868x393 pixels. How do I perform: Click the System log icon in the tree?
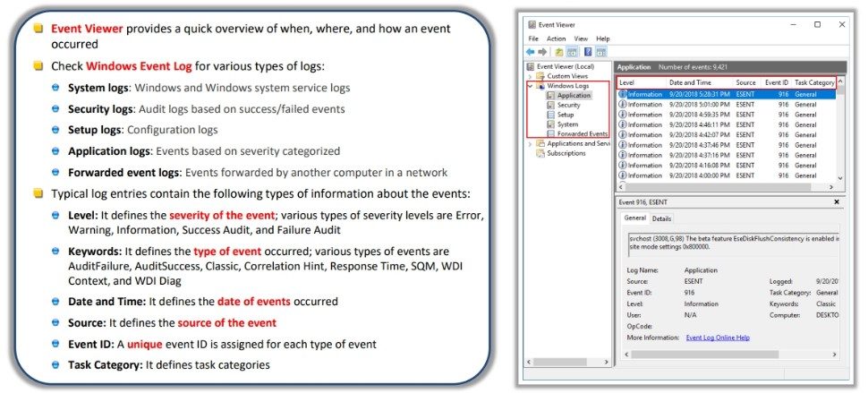551,124
